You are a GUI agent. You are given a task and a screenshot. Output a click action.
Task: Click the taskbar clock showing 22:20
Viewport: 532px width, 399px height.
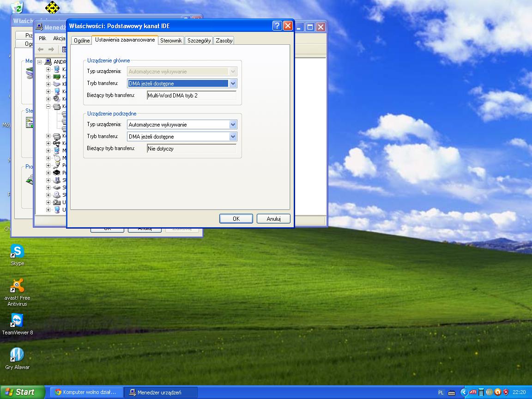(519, 392)
